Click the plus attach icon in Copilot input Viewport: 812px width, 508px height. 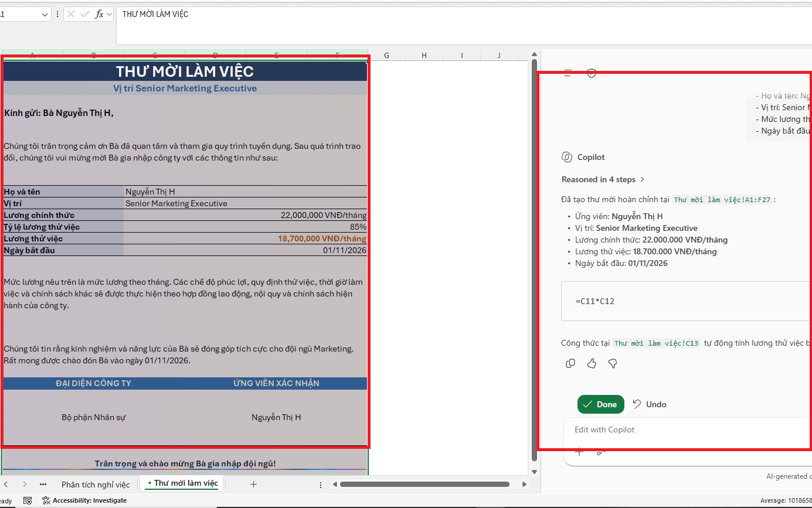coord(579,452)
